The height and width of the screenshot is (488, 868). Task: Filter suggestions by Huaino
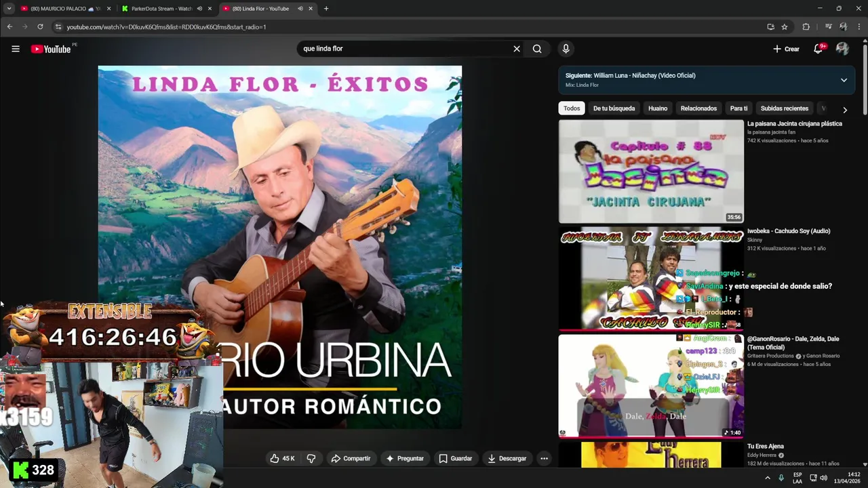658,108
